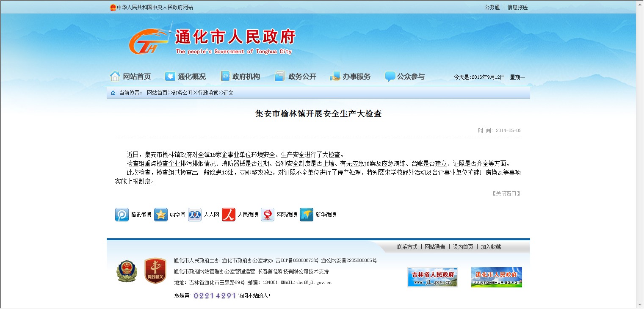Click the Tonghua City government logo
Viewport: 644px width, 309px height.
coord(212,41)
